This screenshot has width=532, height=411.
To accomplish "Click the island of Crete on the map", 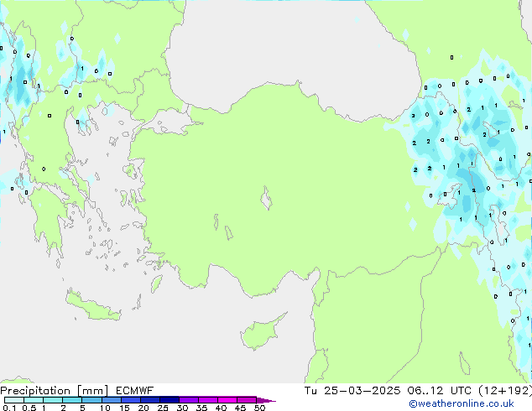I will tap(93, 306).
